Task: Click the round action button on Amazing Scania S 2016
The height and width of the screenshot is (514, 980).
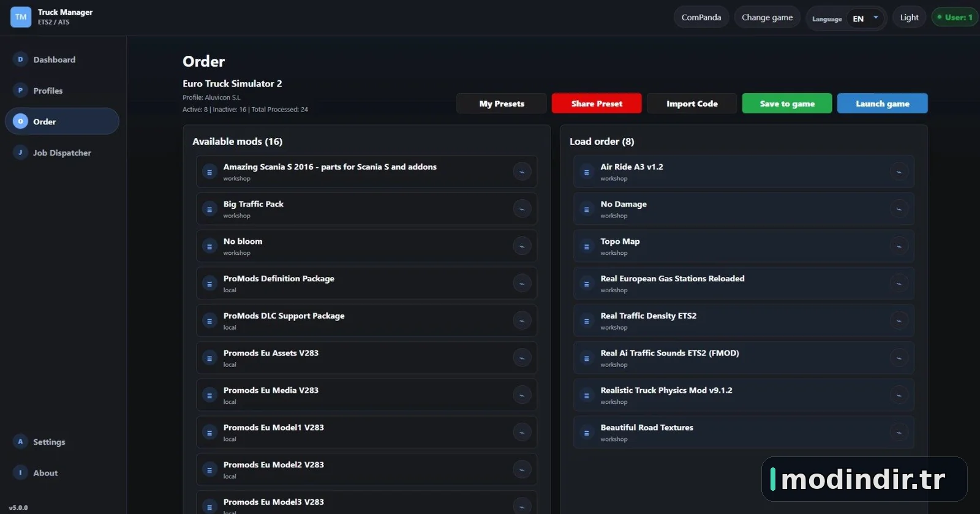Action: click(x=522, y=172)
